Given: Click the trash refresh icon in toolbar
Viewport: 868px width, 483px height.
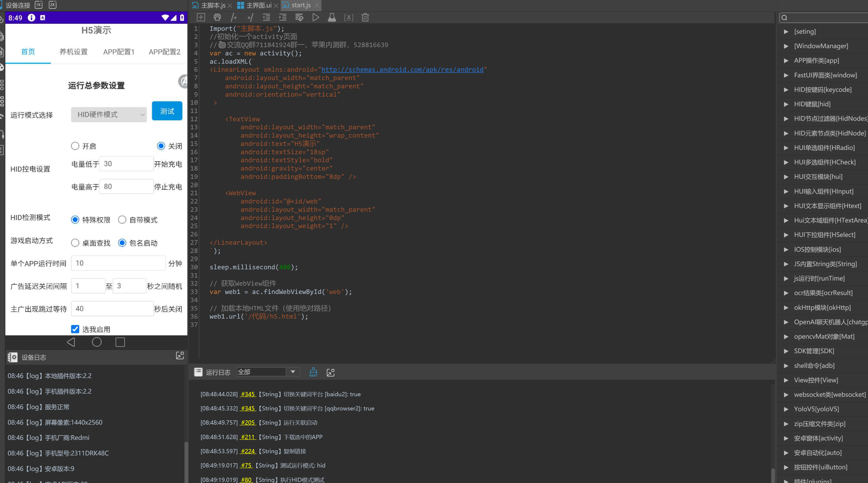Looking at the screenshot, I should [365, 18].
